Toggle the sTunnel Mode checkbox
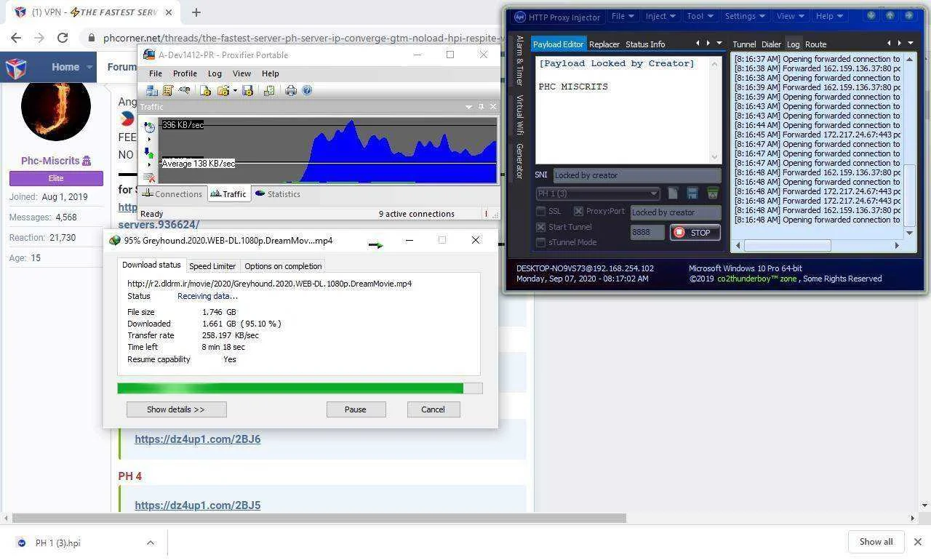 pyautogui.click(x=540, y=242)
